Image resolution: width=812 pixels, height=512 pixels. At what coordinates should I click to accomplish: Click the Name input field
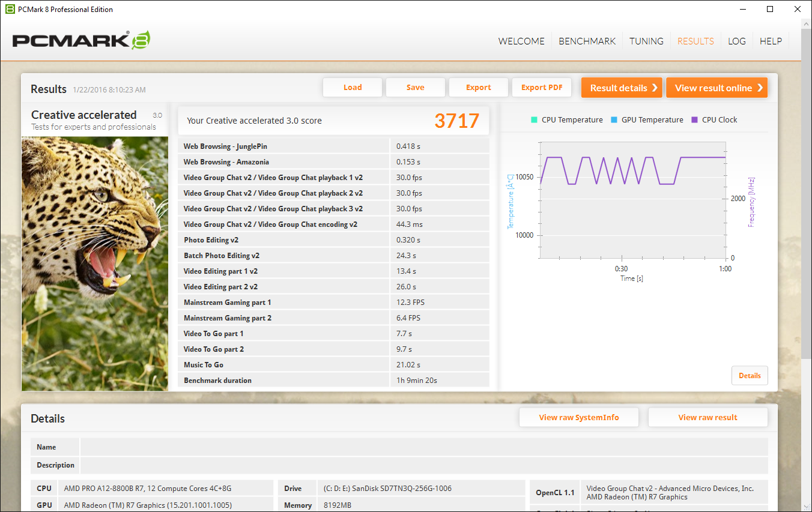coord(424,447)
